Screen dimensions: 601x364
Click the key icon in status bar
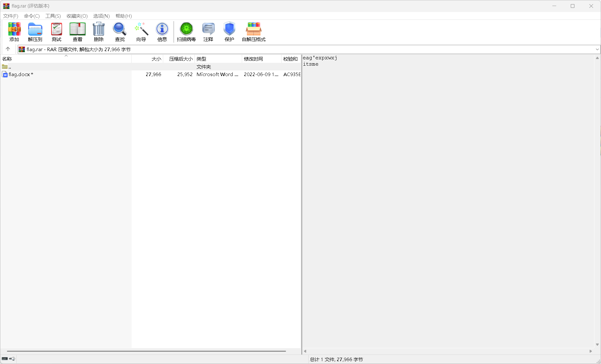[x=12, y=359]
